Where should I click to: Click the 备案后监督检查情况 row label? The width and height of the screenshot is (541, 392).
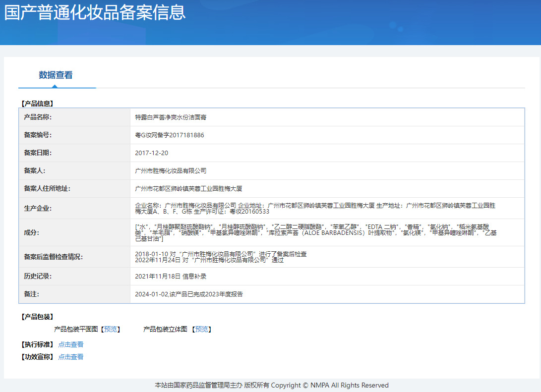[53, 257]
